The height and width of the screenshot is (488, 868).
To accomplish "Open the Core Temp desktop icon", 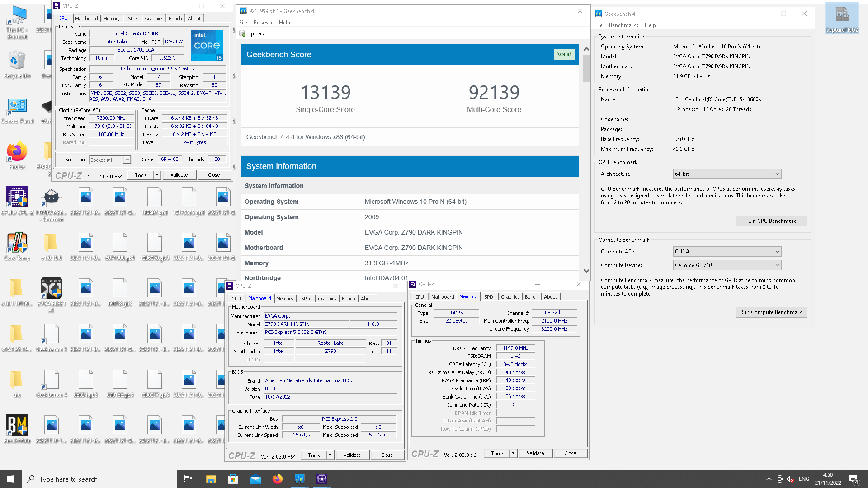I will 17,247.
